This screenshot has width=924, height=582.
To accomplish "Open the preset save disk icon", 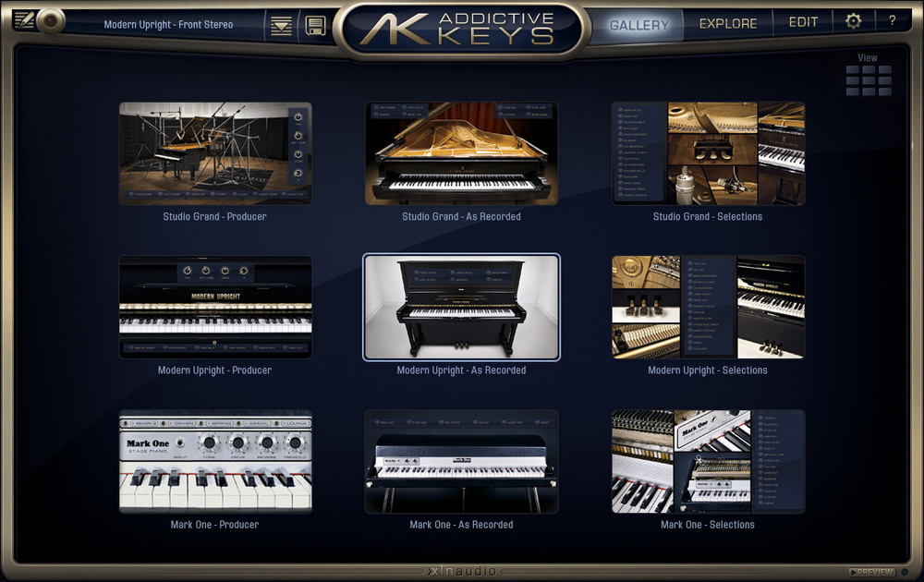I will (x=317, y=24).
